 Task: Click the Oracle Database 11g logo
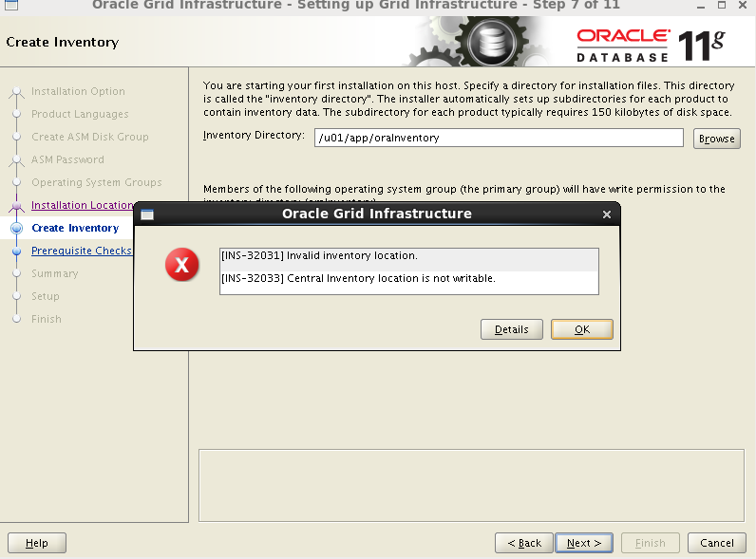[x=652, y=46]
